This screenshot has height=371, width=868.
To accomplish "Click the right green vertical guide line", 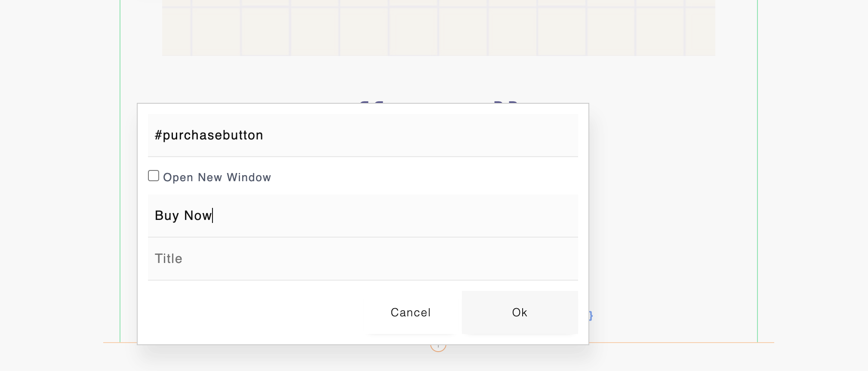I will [x=757, y=172].
